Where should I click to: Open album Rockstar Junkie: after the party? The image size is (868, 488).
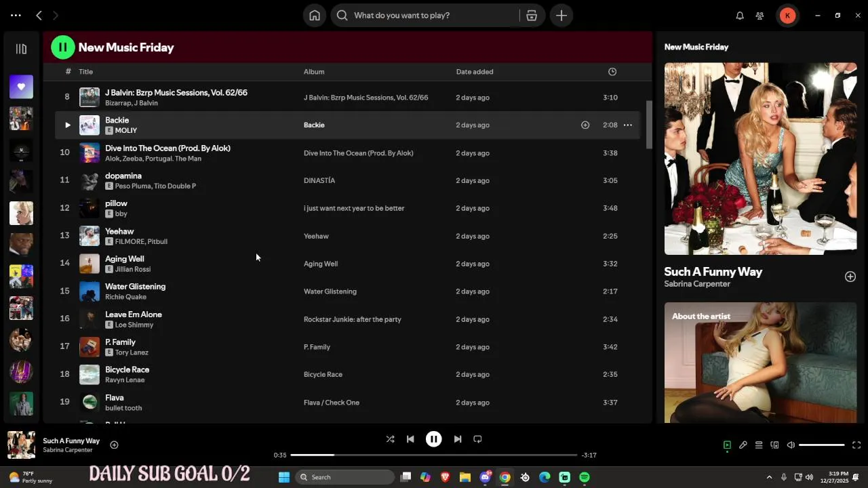(x=353, y=319)
